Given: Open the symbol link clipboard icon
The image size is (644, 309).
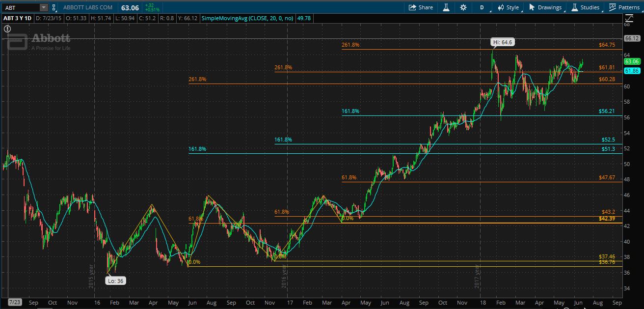Looking at the screenshot, I should (54, 7).
